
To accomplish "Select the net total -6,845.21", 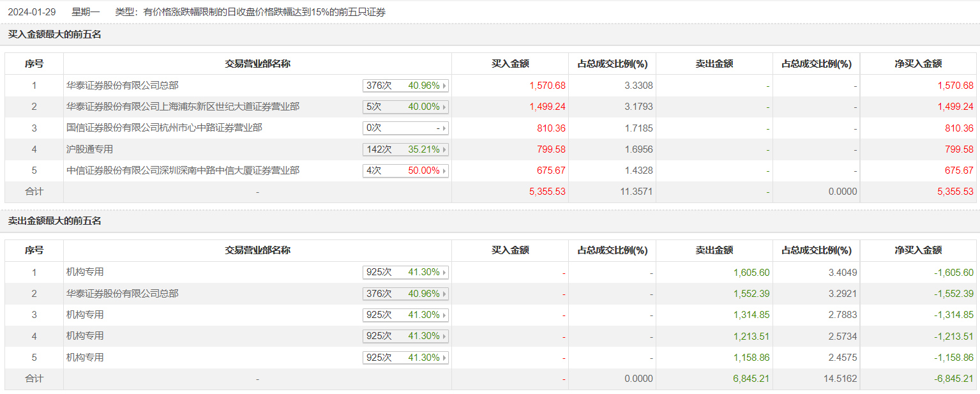I will pyautogui.click(x=954, y=379).
